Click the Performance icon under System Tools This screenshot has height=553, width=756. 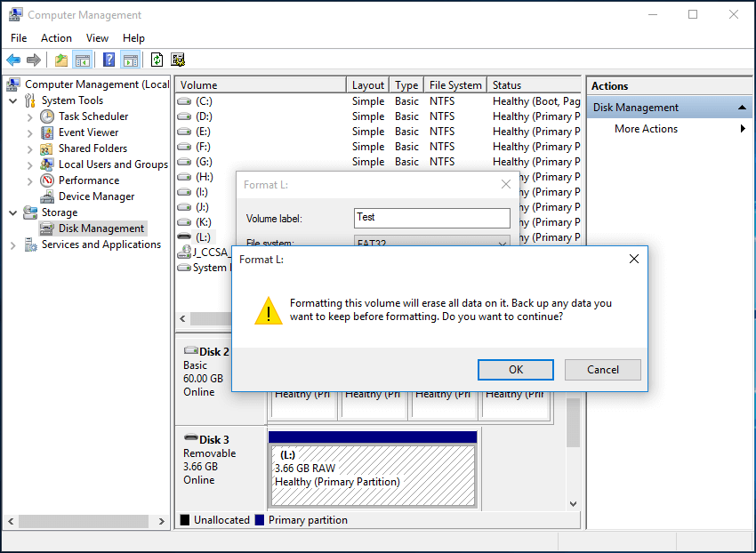point(45,180)
